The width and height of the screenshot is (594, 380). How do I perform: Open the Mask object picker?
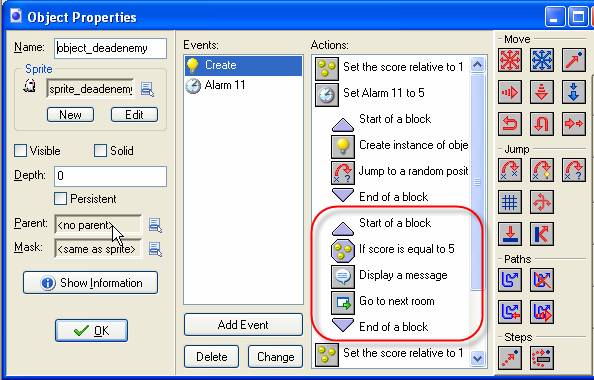[x=155, y=249]
